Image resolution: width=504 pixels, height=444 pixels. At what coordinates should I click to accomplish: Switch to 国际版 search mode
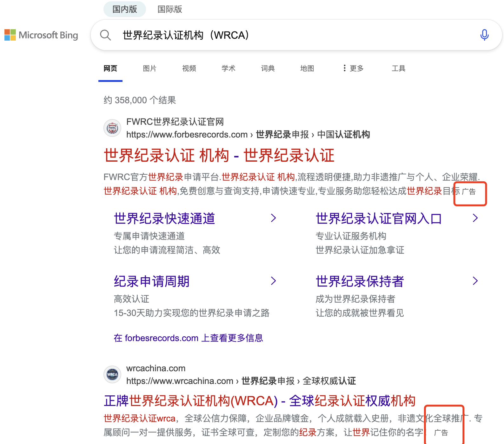(x=170, y=9)
